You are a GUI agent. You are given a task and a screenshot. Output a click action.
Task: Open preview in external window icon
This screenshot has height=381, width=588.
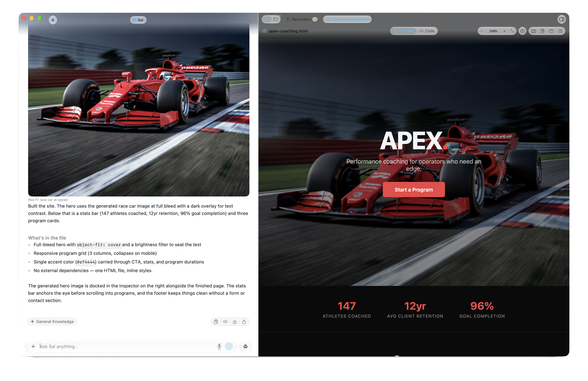tap(560, 31)
